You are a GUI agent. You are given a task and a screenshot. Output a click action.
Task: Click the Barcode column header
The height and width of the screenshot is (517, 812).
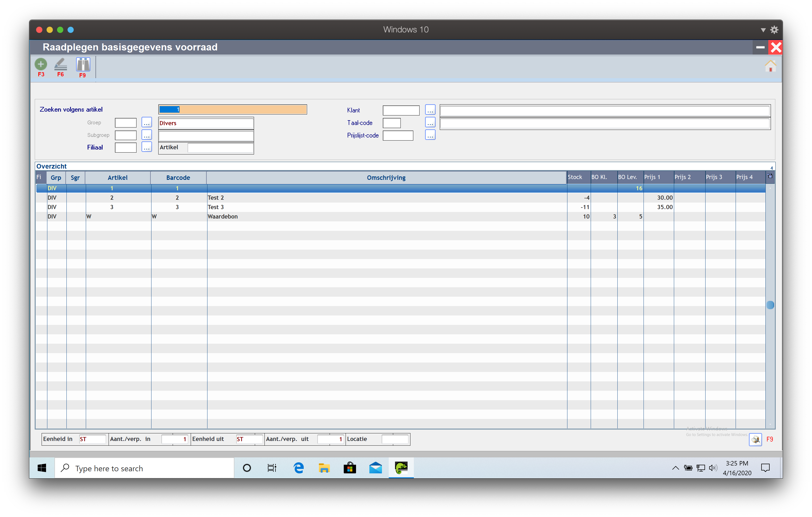[178, 178]
